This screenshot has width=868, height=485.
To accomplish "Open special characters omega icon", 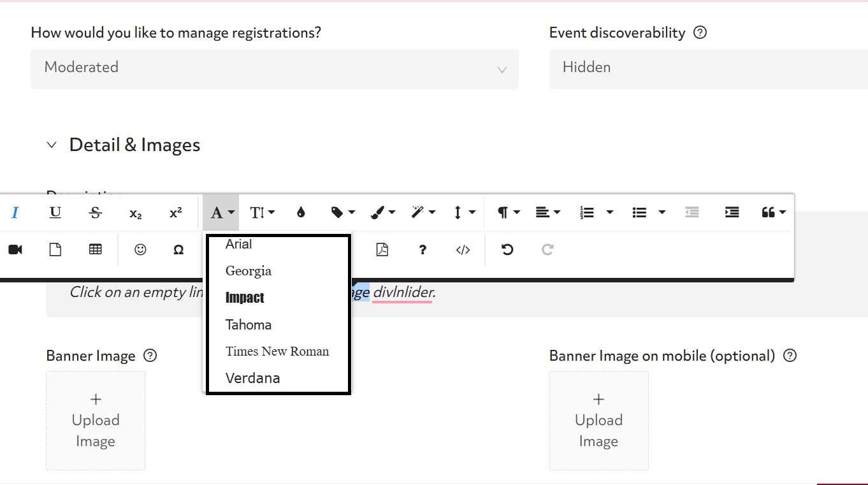I will pos(178,250).
